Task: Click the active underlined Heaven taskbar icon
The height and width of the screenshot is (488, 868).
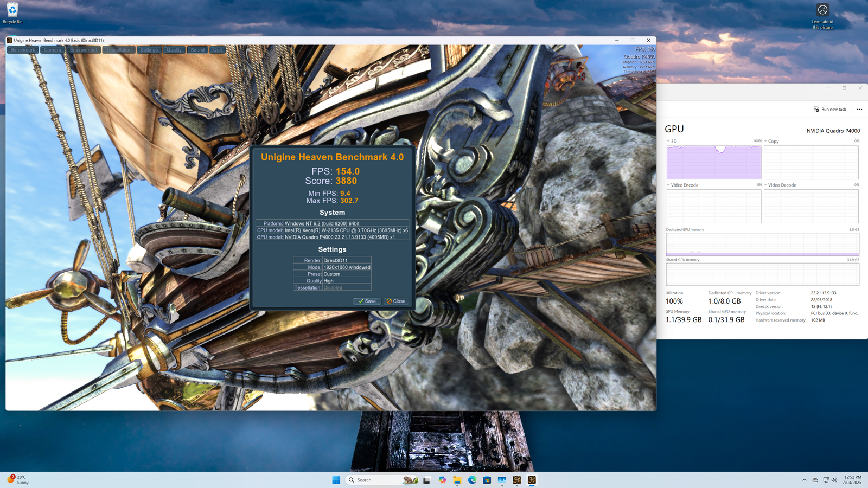Action: [532, 480]
